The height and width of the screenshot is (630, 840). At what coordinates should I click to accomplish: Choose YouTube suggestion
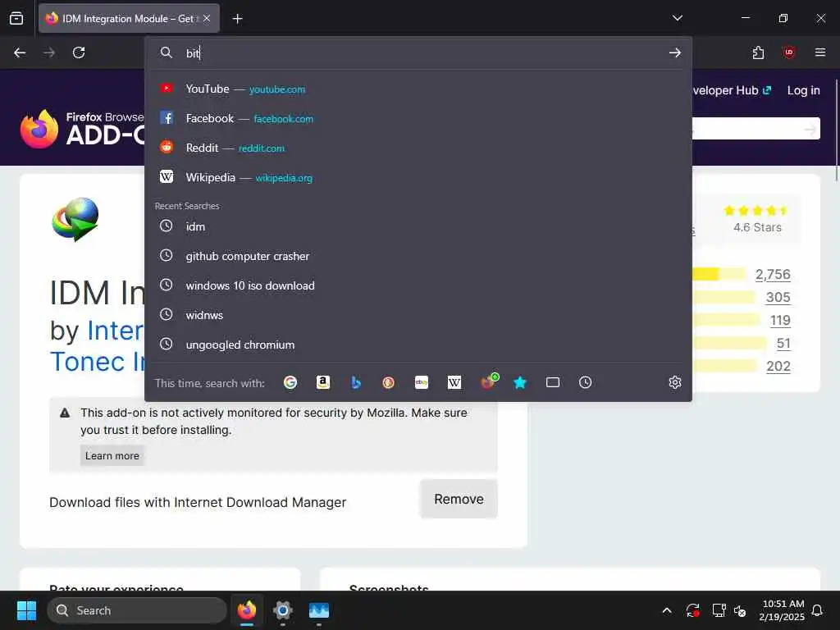[418, 89]
